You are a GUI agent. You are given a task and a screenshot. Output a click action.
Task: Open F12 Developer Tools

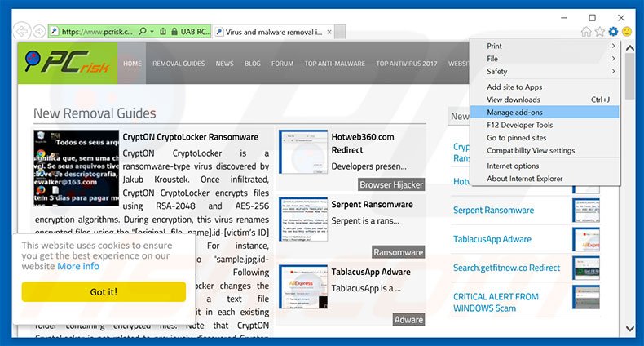pos(545,125)
